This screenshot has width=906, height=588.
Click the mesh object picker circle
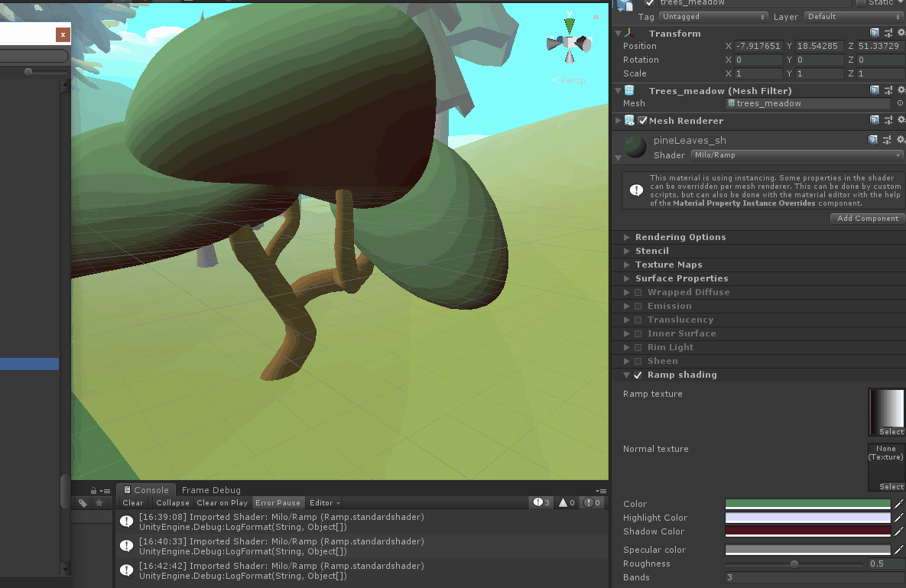pos(900,103)
